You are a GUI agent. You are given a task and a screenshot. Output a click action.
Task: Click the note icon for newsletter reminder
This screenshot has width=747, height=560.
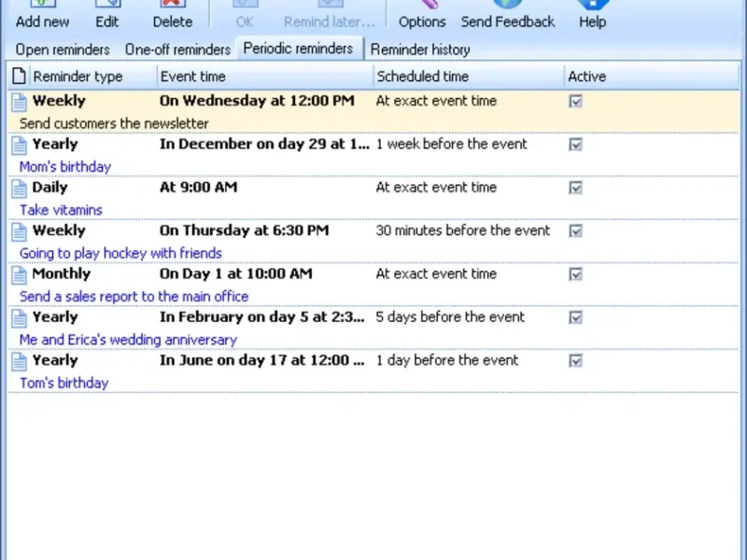pos(19,102)
